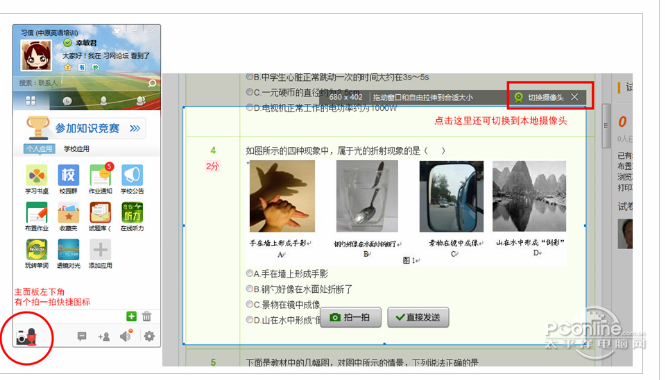Click the yellow star level icon

coord(67,67)
